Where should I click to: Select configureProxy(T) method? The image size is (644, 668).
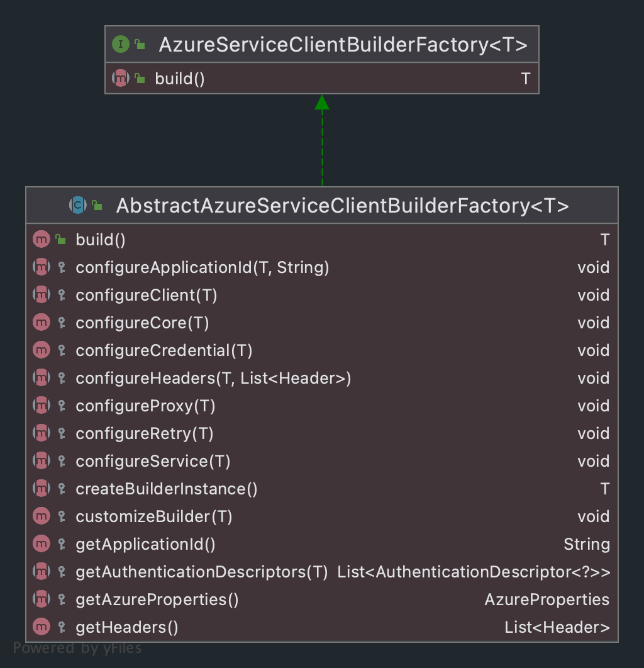[145, 406]
